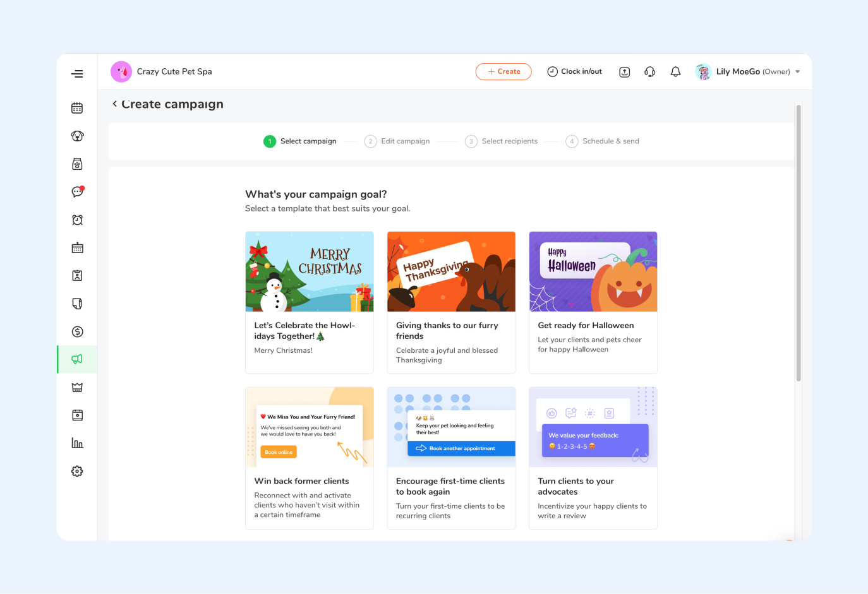Image resolution: width=868 pixels, height=594 pixels.
Task: Open the dollar sign payments icon
Action: click(77, 331)
